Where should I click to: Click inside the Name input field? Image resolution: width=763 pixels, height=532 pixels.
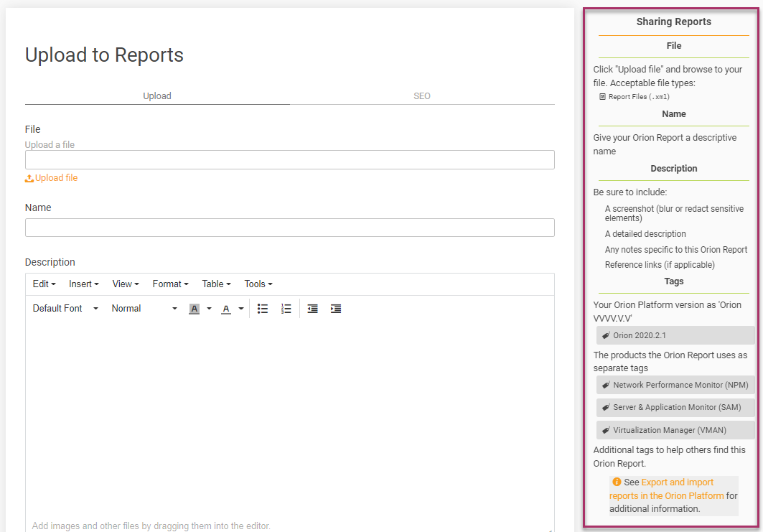[x=289, y=227]
